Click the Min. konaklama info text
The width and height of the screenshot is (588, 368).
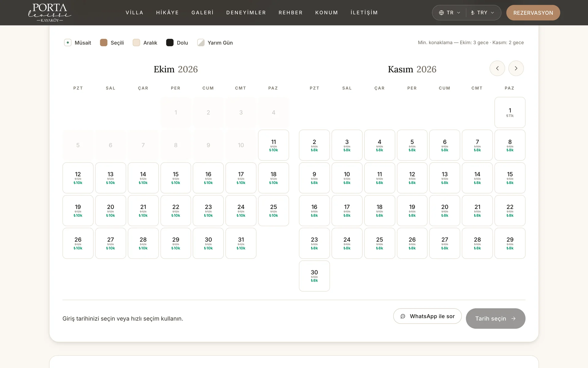471,43
